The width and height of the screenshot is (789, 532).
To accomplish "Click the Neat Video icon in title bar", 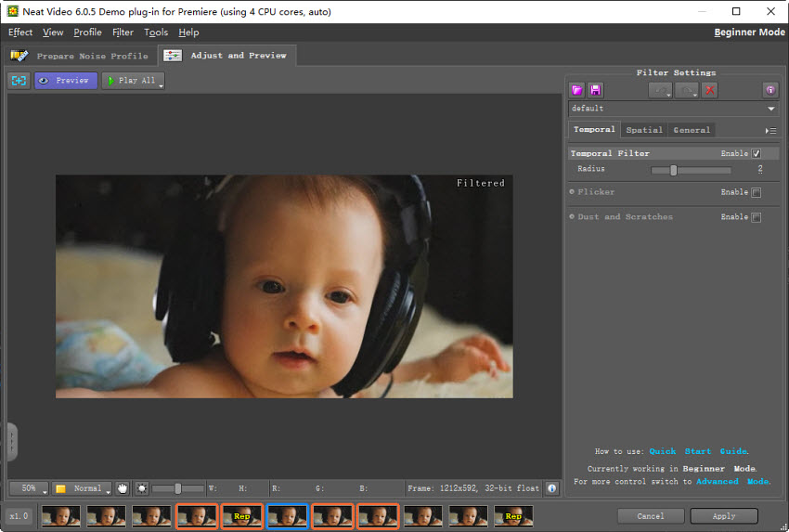I will pyautogui.click(x=12, y=11).
